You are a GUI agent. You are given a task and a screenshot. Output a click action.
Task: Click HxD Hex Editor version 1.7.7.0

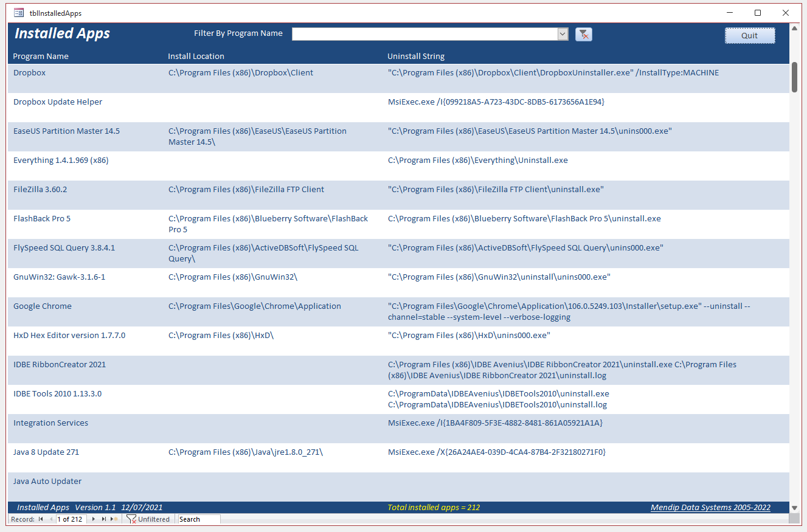69,335
